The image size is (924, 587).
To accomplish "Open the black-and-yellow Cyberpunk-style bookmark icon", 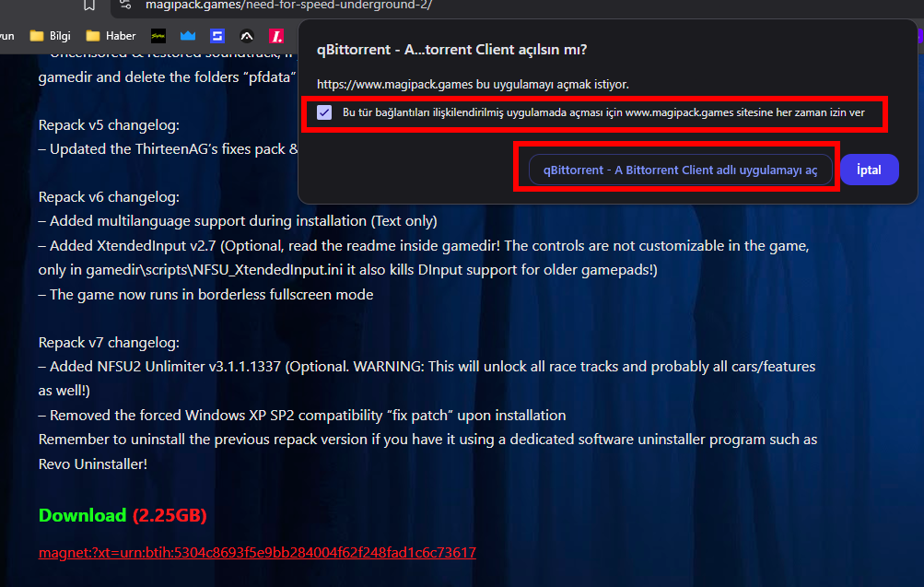I will click(158, 36).
